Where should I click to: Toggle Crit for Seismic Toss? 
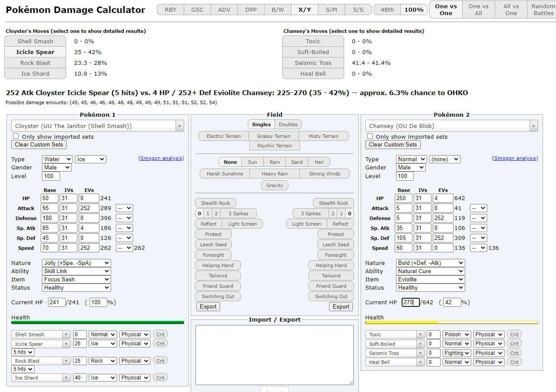[514, 353]
